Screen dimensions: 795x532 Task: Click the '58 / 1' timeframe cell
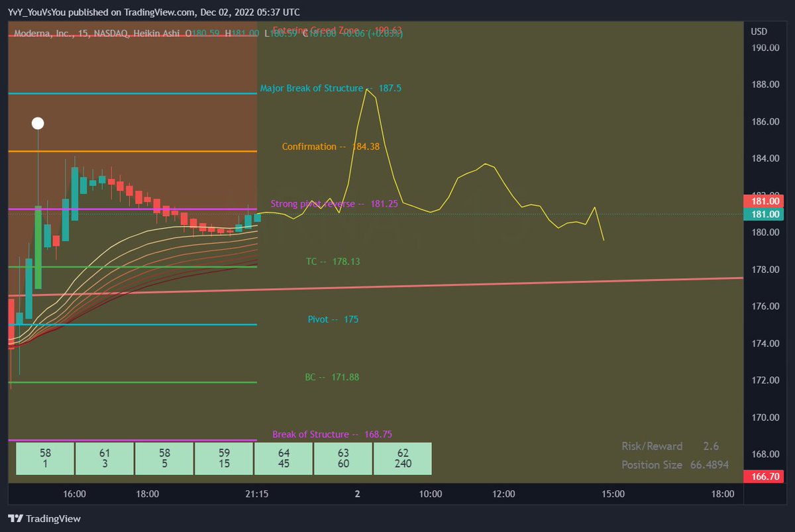pyautogui.click(x=45, y=458)
